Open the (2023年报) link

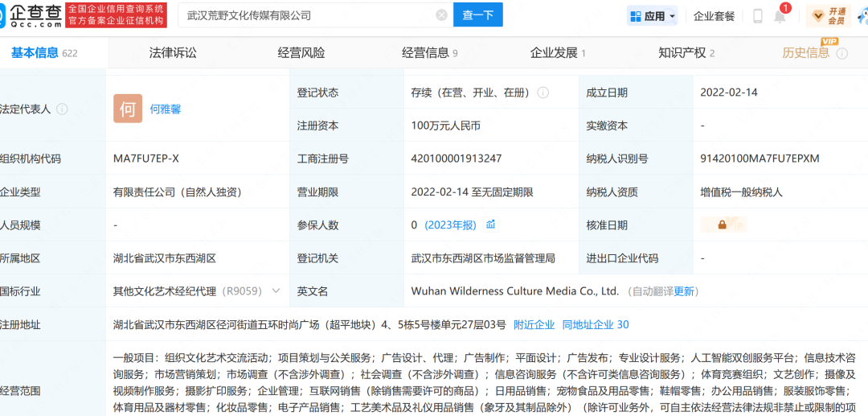coord(450,224)
